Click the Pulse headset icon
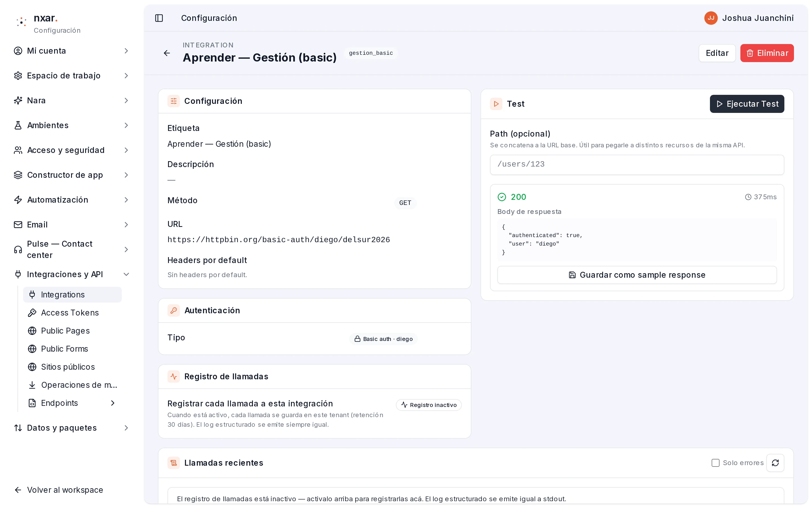 (x=18, y=249)
